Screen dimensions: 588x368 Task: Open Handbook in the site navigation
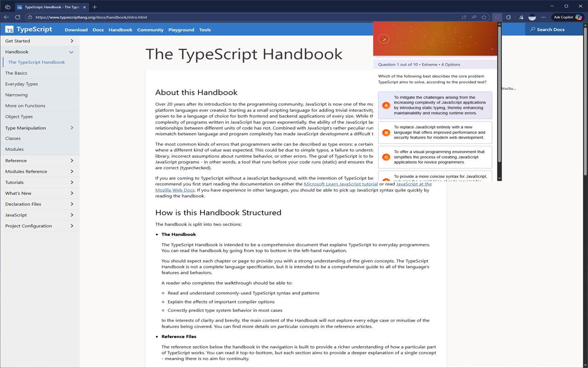[120, 30]
